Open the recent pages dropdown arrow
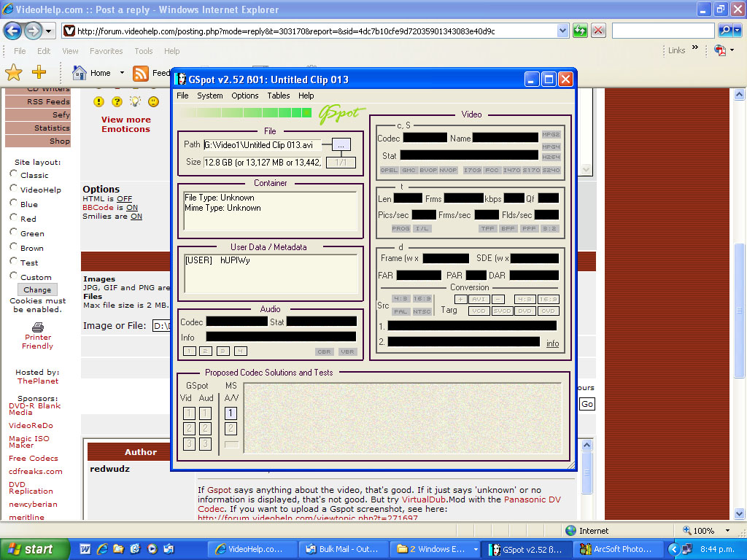 tap(49, 31)
